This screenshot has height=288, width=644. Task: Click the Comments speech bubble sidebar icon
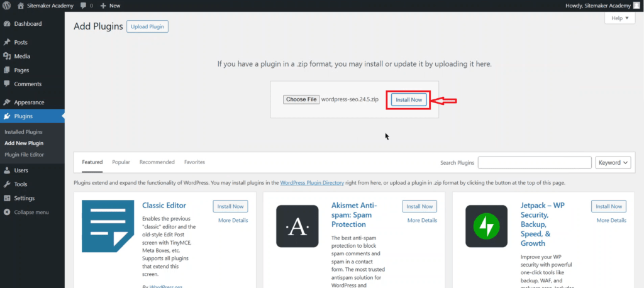(x=6, y=84)
